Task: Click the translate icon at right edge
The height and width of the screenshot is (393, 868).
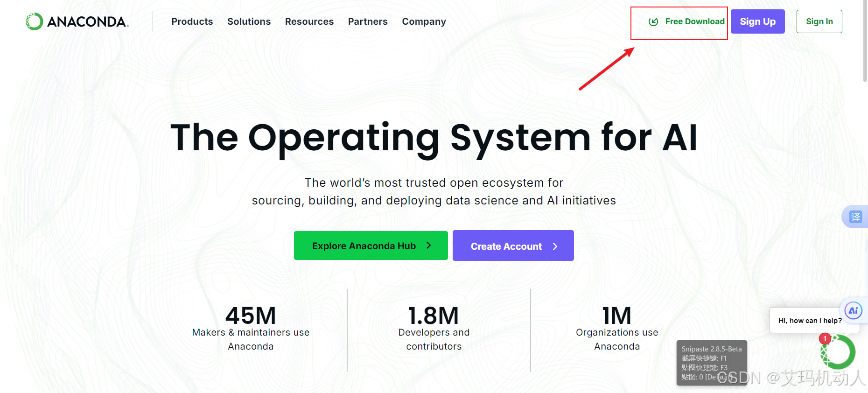Action: tap(855, 217)
